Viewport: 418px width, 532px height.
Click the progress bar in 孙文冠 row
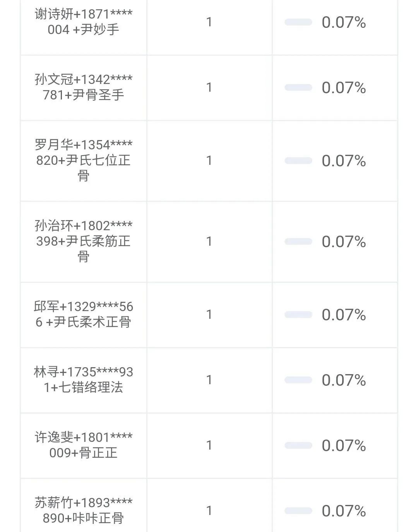tap(298, 87)
